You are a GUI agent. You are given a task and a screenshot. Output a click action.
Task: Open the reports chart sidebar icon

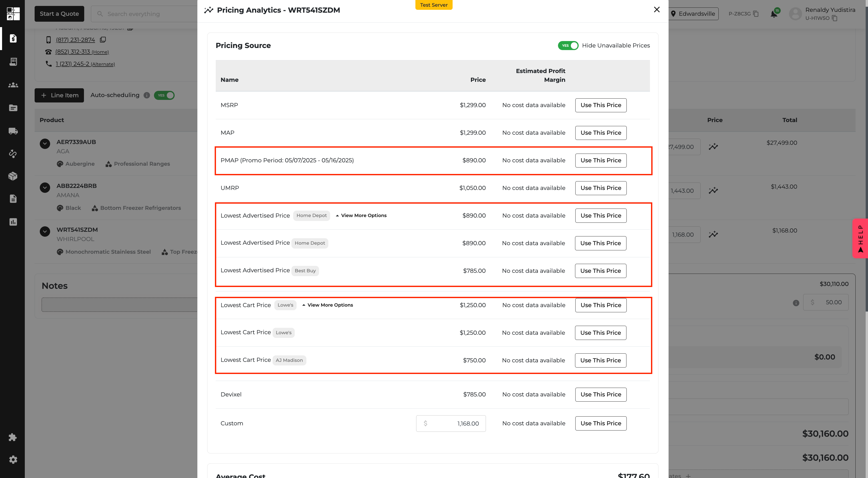coord(13,222)
